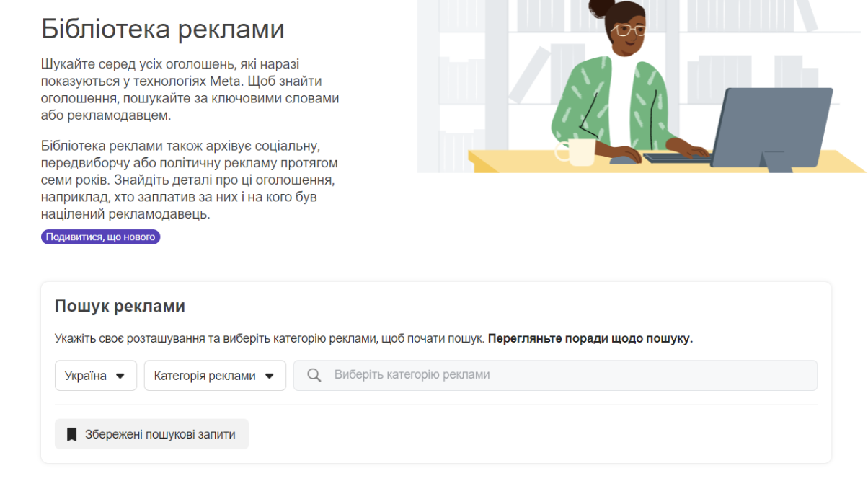
Task: Open Збережені пошукові запити
Action: tap(151, 434)
